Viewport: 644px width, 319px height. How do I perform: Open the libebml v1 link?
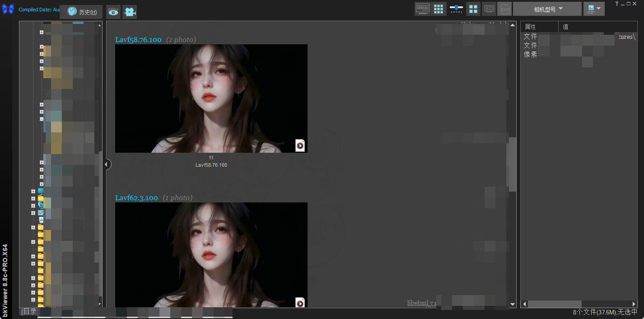[x=421, y=303]
